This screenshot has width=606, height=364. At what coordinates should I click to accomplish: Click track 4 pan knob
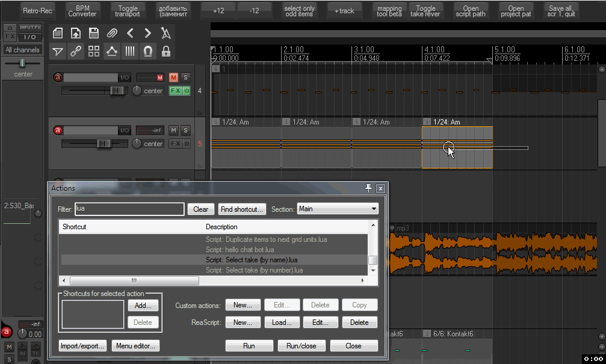tap(137, 90)
